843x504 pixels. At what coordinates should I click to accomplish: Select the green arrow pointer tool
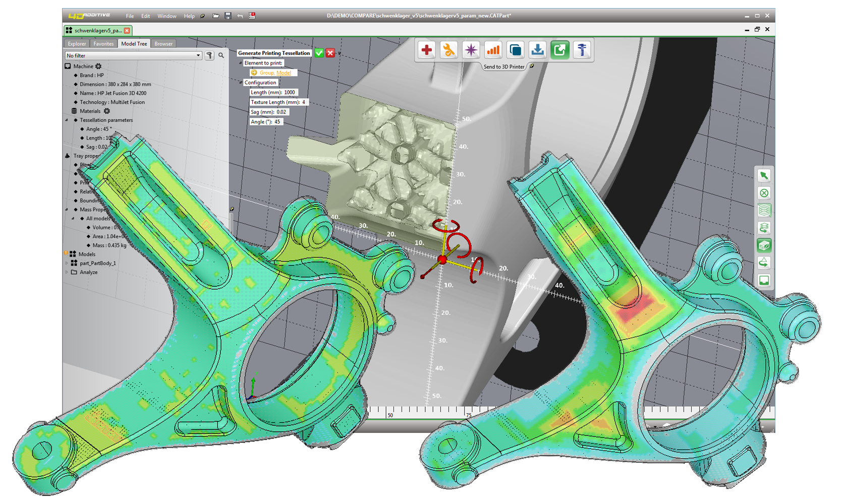pos(764,175)
